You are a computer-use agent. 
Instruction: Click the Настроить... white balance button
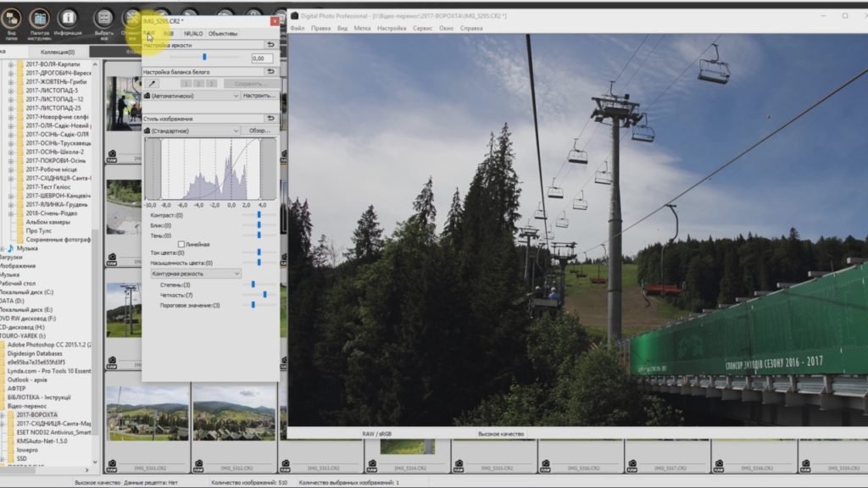[259, 96]
